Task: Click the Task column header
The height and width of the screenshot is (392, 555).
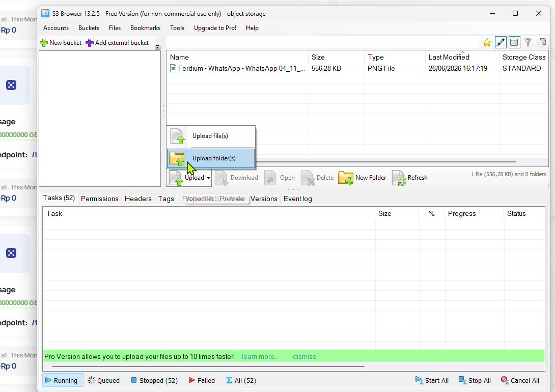Action: [209, 214]
